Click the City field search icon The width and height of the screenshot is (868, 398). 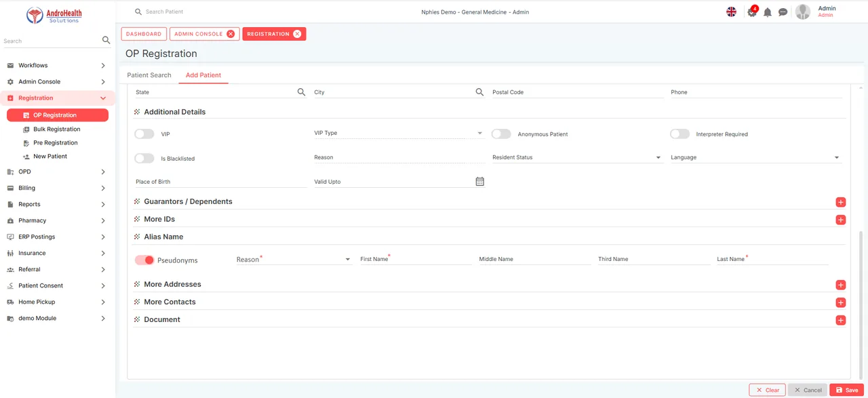479,92
